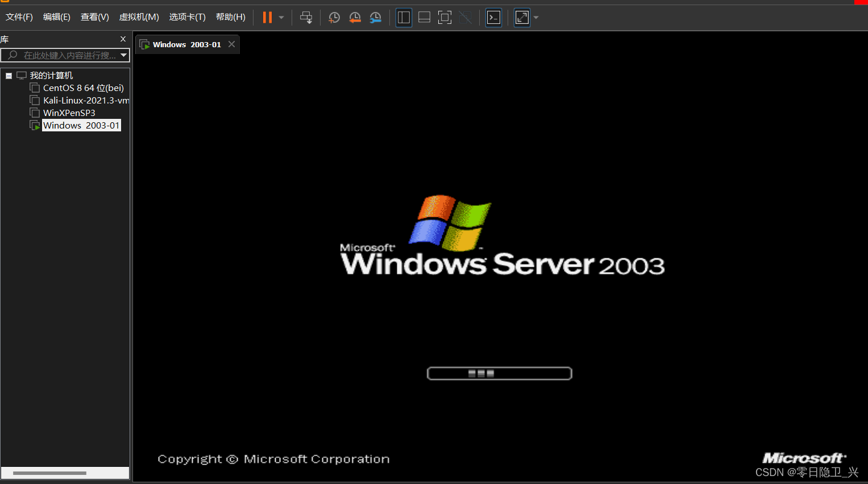868x484 pixels.
Task: Close the 库 library panel
Action: click(x=123, y=39)
